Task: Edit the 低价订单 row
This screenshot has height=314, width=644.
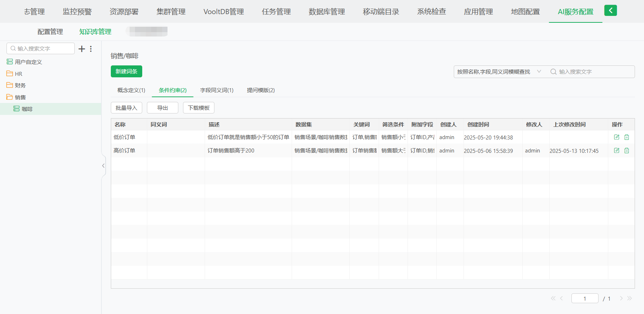Action: [617, 137]
